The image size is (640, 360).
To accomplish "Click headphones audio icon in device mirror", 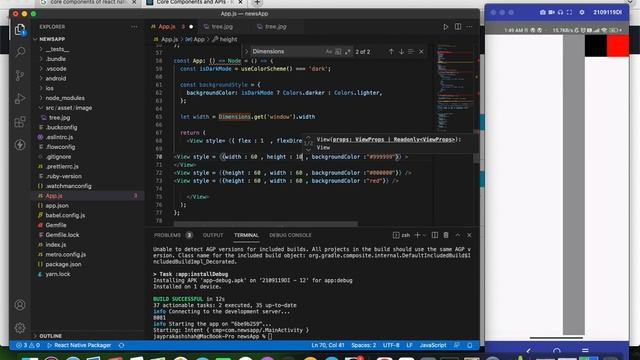I will click(x=560, y=12).
